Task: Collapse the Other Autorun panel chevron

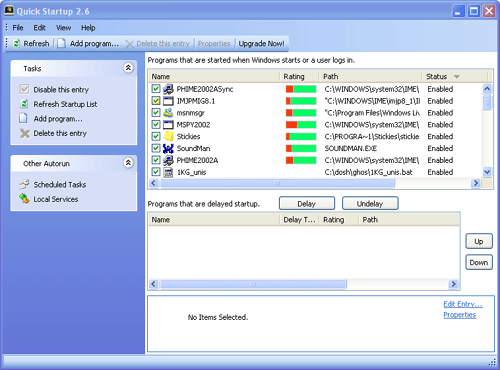Action: tap(128, 163)
